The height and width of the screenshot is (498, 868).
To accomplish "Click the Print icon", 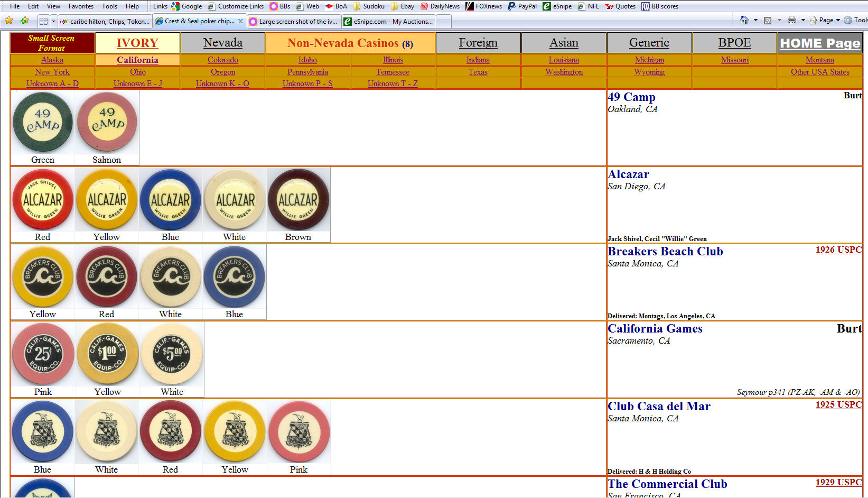I will click(791, 20).
